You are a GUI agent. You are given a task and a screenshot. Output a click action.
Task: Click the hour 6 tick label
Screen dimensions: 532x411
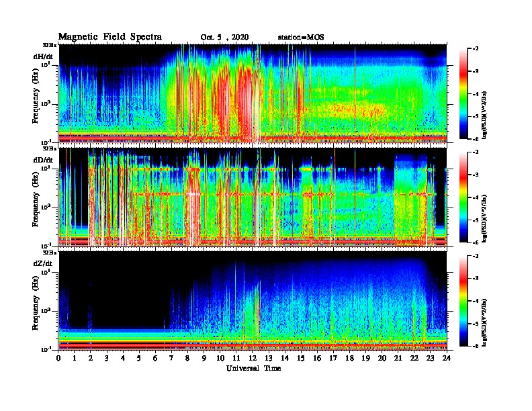tap(155, 358)
